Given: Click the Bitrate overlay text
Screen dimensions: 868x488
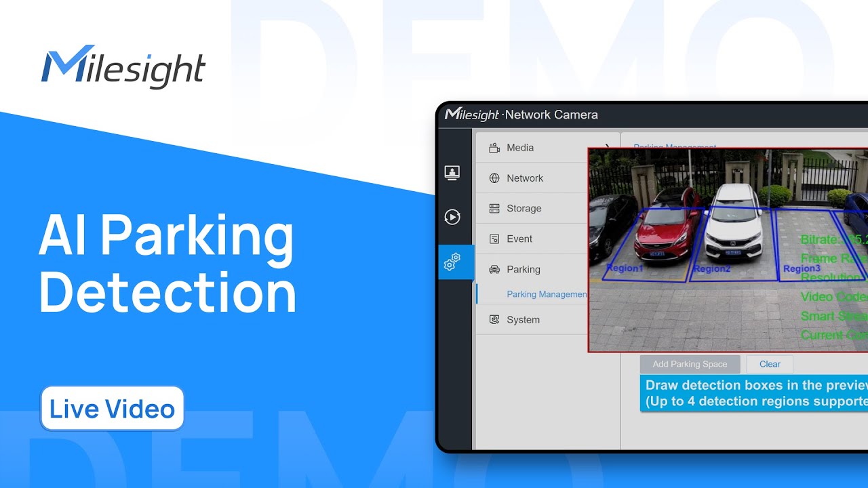Looking at the screenshot, I should [833, 240].
